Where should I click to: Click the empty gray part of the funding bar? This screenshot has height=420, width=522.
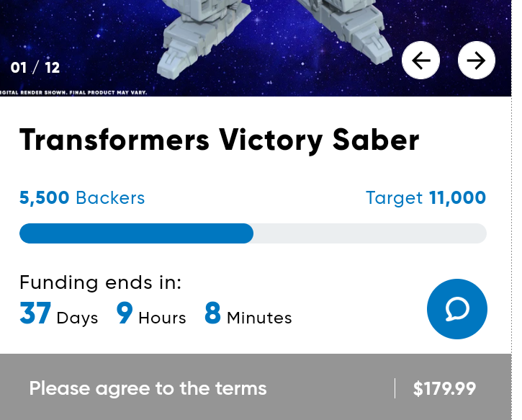(369, 233)
